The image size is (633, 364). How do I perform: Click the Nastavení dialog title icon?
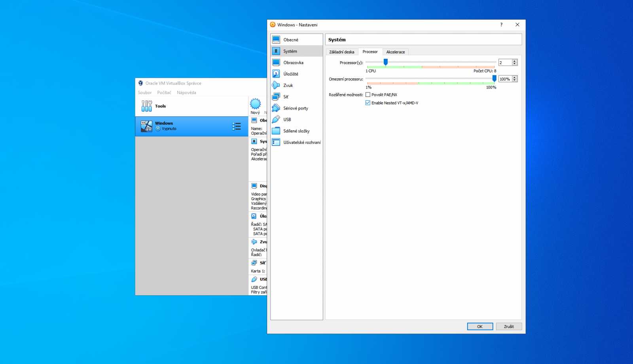273,25
